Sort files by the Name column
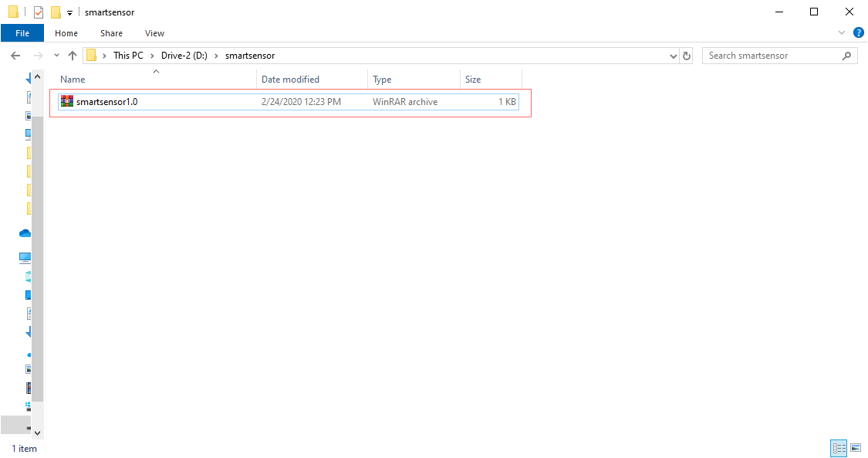868x458 pixels. 73,80
